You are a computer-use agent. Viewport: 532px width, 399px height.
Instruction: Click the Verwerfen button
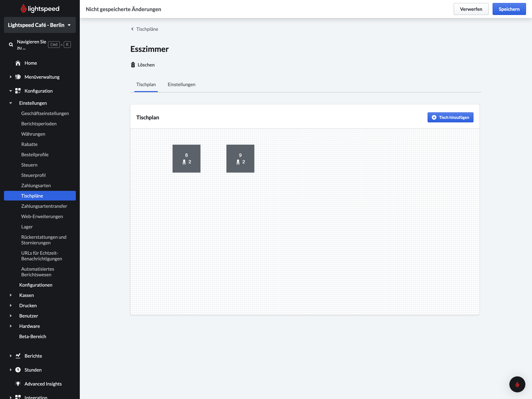(x=471, y=9)
